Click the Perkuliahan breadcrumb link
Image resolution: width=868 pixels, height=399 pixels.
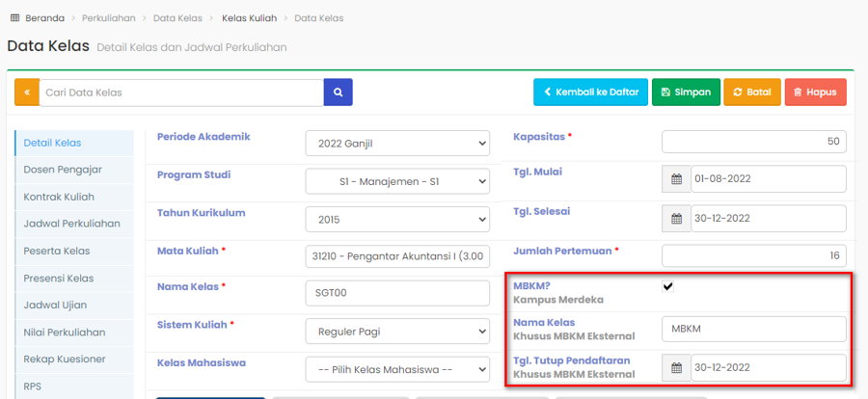click(x=108, y=18)
